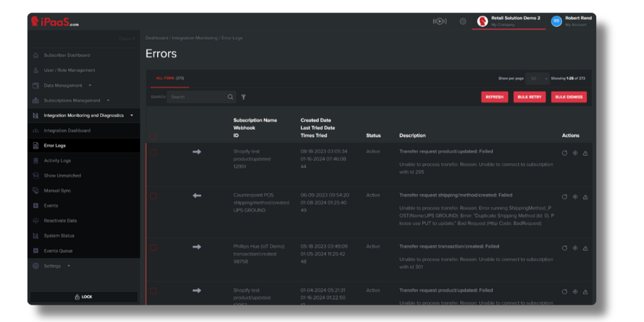
Task: Click the '08-18-2023 03:05:34' created date
Action: 324,151
